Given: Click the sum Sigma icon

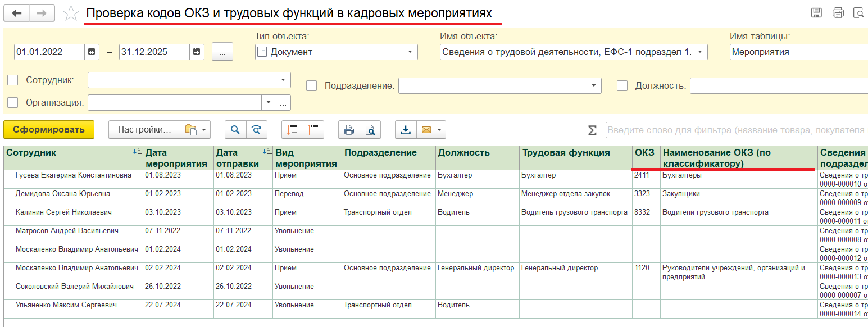Looking at the screenshot, I should click(x=592, y=130).
